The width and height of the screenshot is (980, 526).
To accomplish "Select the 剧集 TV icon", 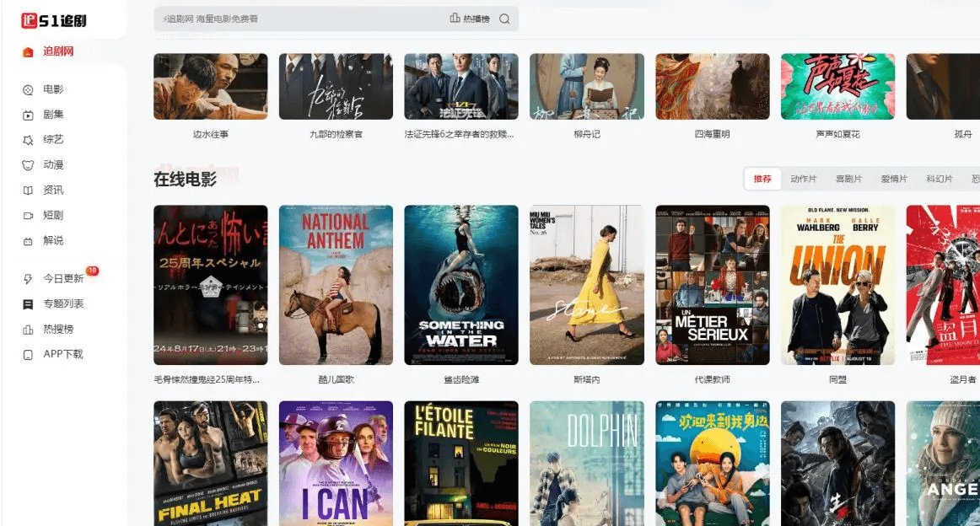I will point(28,115).
